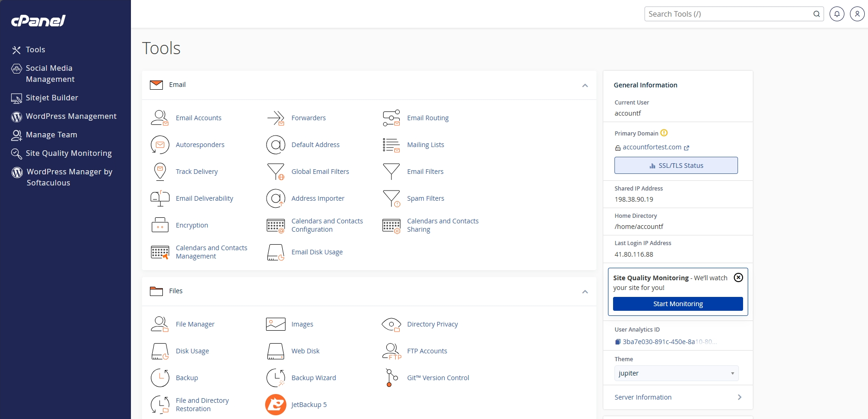The height and width of the screenshot is (419, 868).
Task: Click the SSL/TLS Status button
Action: pyautogui.click(x=676, y=166)
